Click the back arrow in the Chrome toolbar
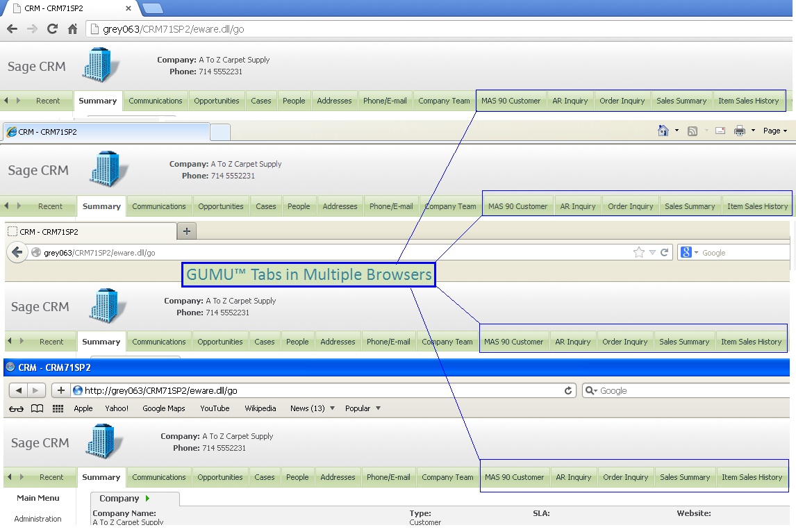The height and width of the screenshot is (532, 796). click(13, 29)
